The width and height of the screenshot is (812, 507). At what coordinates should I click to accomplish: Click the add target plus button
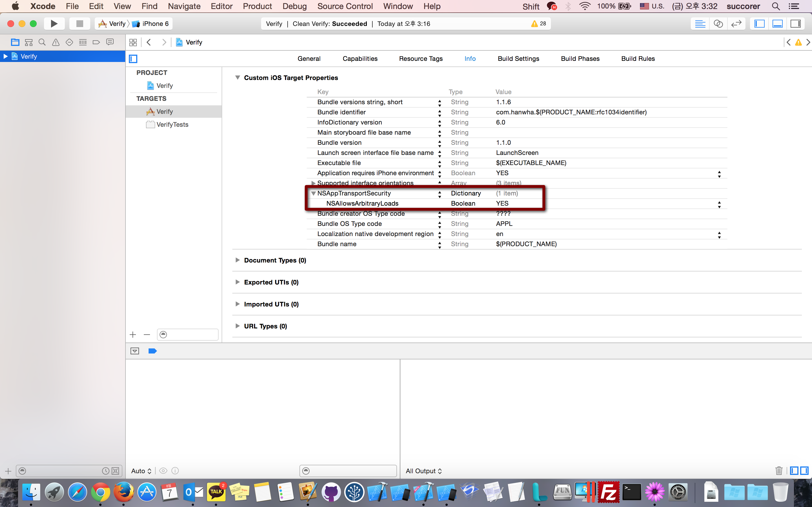point(133,335)
